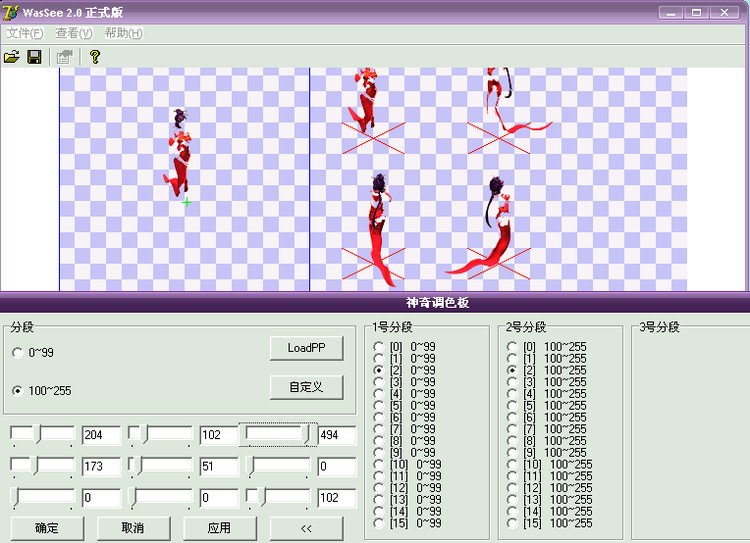The height and width of the screenshot is (543, 750).
Task: Select [11] 100~255 in 2号分段
Action: (x=550, y=476)
